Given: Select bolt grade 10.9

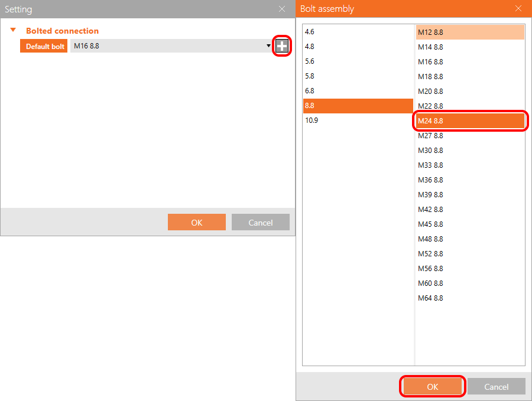Looking at the screenshot, I should pyautogui.click(x=358, y=120).
